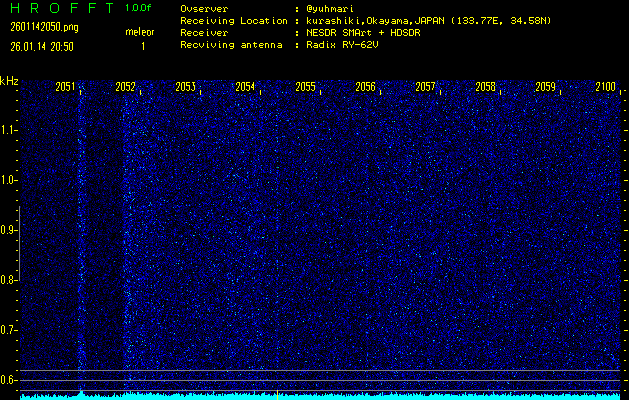Click the kurashiki, Okayama, JAPAN location text
The height and width of the screenshot is (400, 629).
[x=428, y=21]
